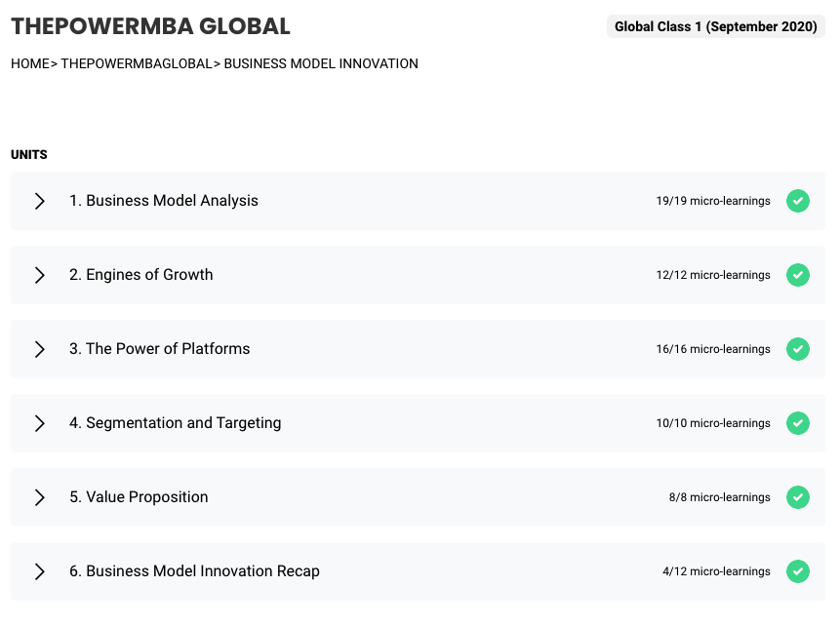840x626 pixels.
Task: Click the BUSINESS MODEL INNOVATION breadcrumb
Action: coord(321,63)
